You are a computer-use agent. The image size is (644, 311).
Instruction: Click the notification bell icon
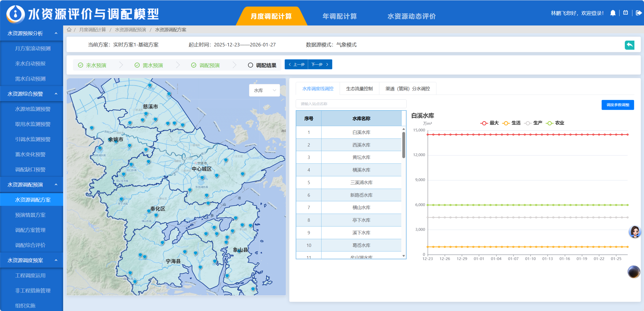[x=613, y=13]
